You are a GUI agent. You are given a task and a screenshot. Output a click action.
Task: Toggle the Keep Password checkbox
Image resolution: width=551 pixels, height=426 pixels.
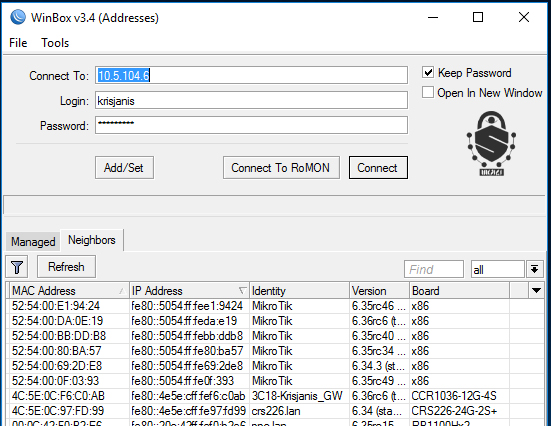tap(428, 73)
